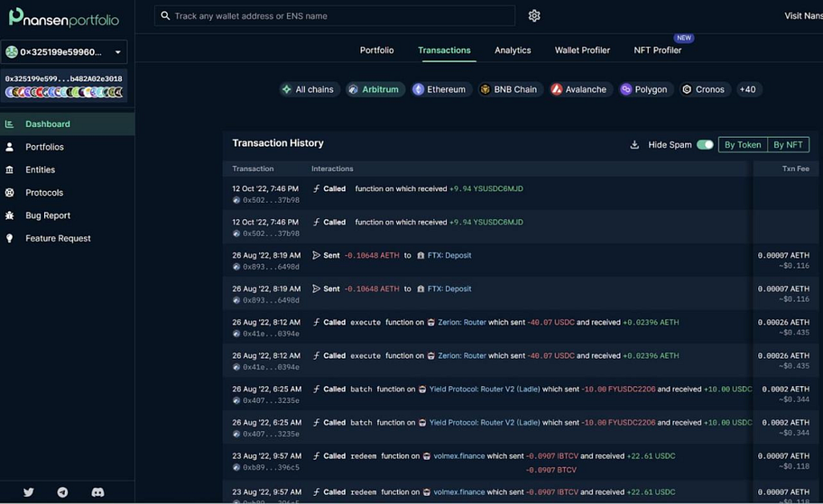The height and width of the screenshot is (504, 823).
Task: Switch to the Transactions tab
Action: pyautogui.click(x=444, y=50)
